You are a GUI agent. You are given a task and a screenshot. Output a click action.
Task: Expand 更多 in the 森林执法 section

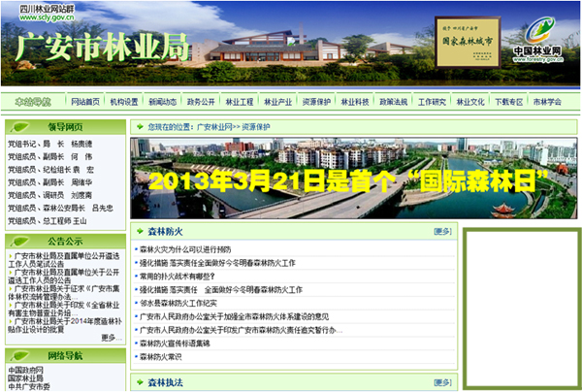coord(442,383)
